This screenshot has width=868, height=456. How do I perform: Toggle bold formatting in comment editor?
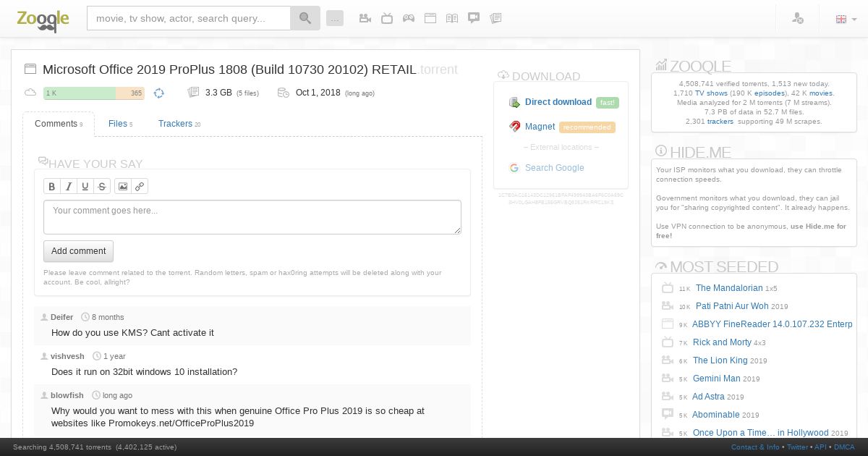tap(52, 186)
